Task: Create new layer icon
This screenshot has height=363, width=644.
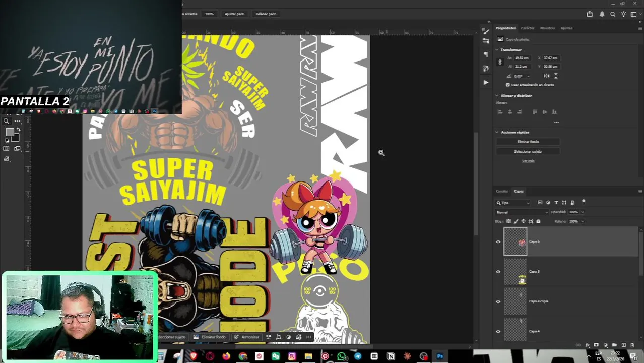Action: 623,345
